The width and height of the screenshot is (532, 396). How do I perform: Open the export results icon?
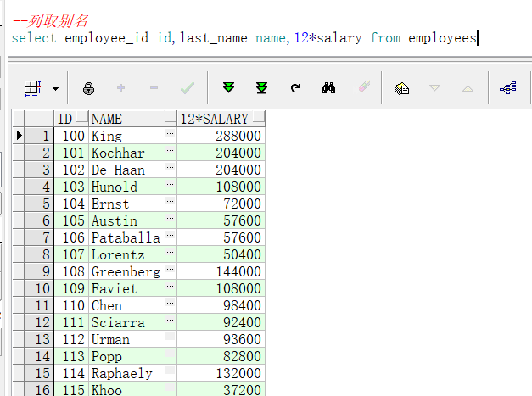click(402, 88)
